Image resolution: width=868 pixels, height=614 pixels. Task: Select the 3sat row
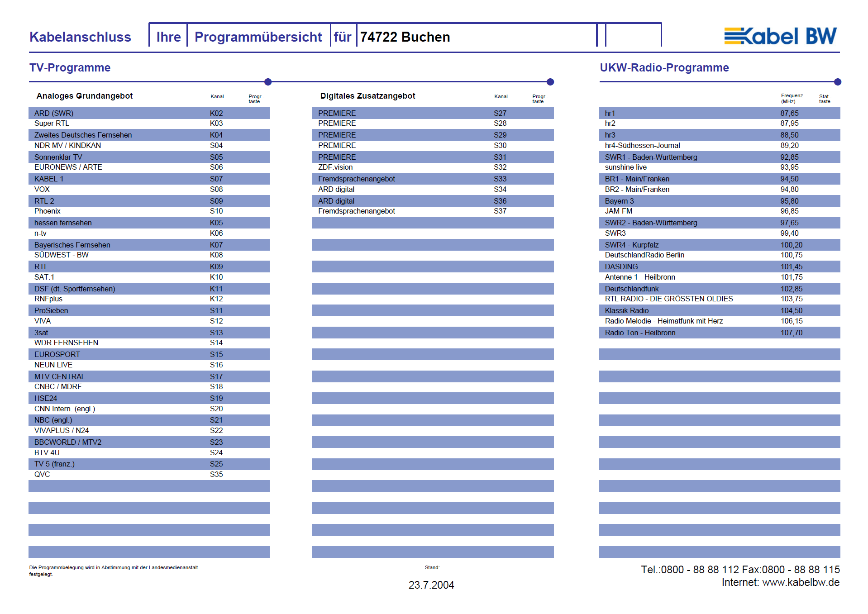[149, 333]
